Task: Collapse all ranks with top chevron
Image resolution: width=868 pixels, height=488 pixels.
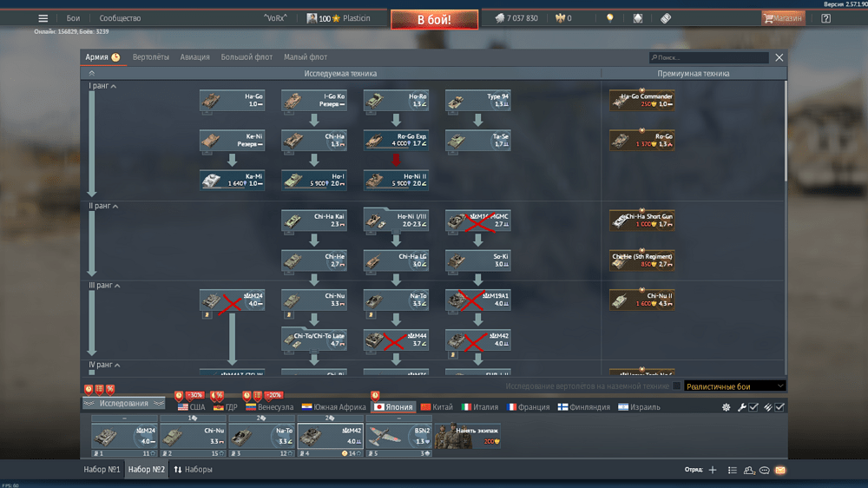Action: pyautogui.click(x=92, y=73)
